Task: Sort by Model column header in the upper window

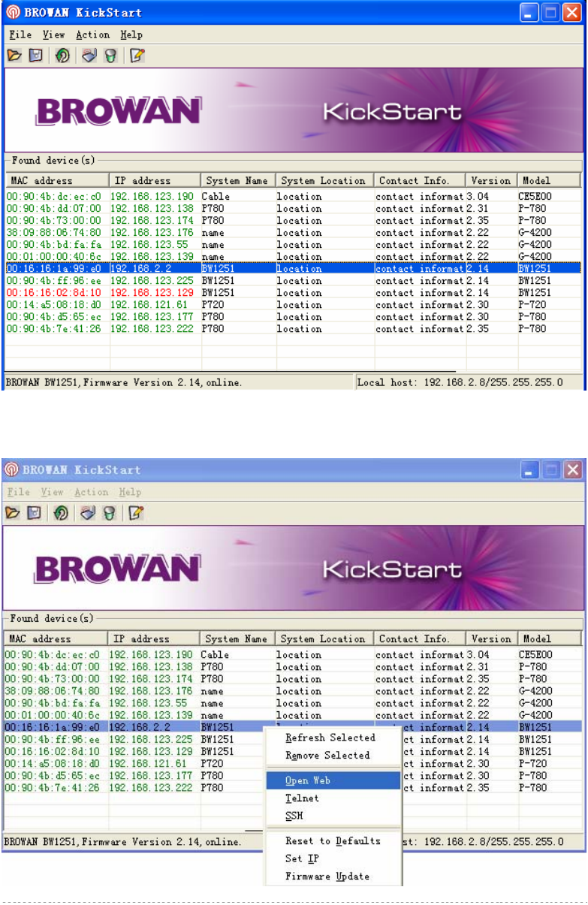Action: (x=548, y=180)
